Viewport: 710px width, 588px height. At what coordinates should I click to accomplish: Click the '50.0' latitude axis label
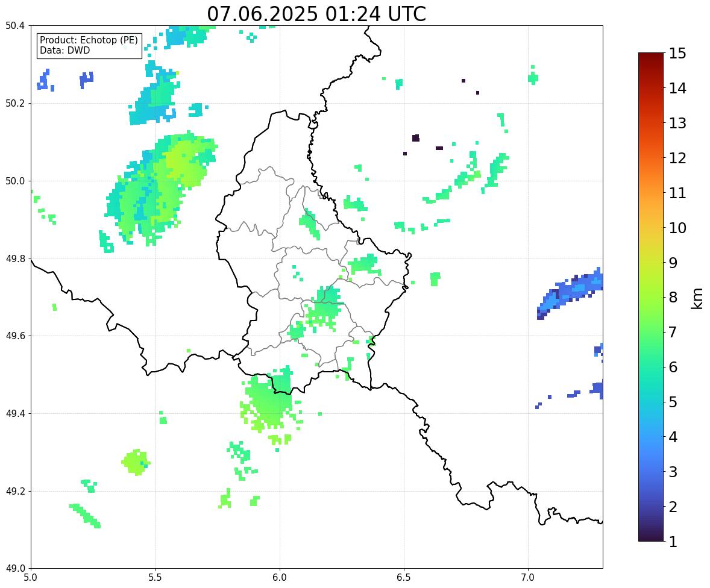coord(14,181)
